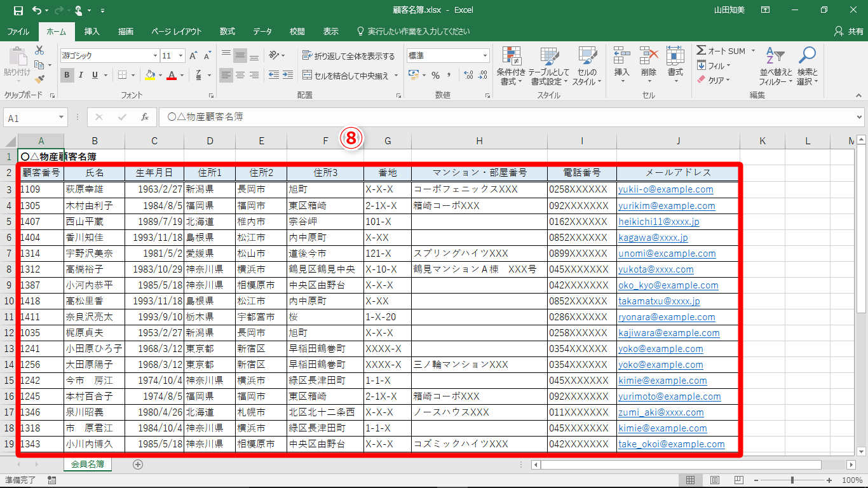The image size is (868, 488).
Task: Select cell containing 荻原幸雄
Action: tap(94, 189)
